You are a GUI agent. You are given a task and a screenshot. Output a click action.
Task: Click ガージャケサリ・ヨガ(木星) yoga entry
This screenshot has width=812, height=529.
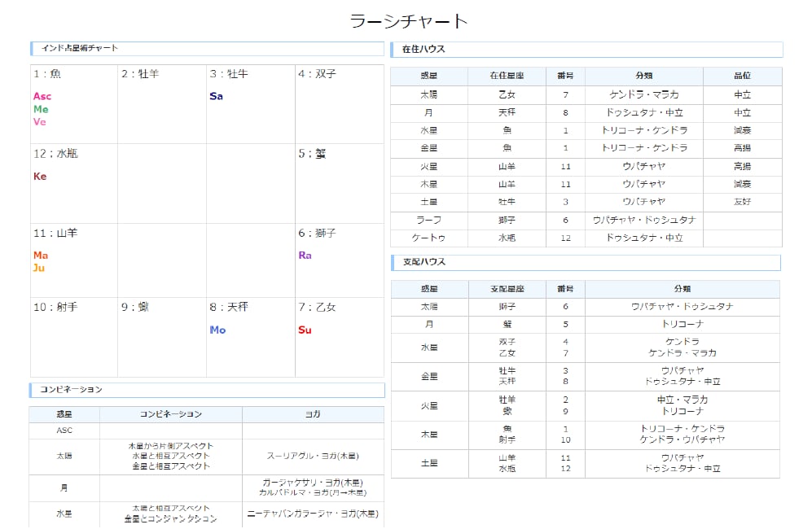313,483
